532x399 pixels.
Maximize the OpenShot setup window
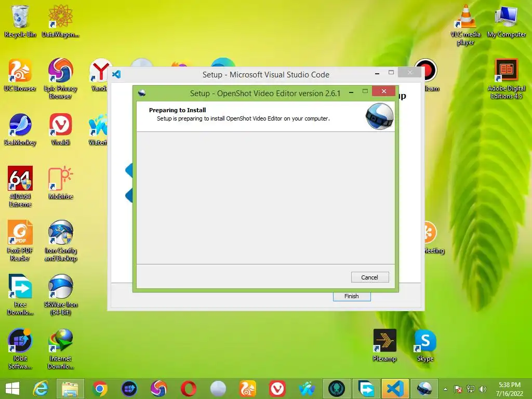click(365, 91)
